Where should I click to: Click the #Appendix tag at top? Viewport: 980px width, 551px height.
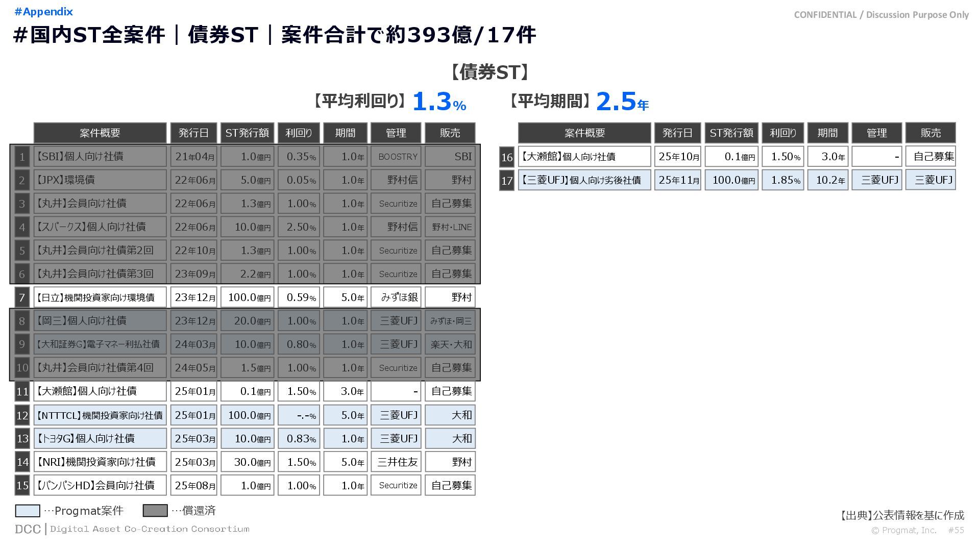point(44,12)
